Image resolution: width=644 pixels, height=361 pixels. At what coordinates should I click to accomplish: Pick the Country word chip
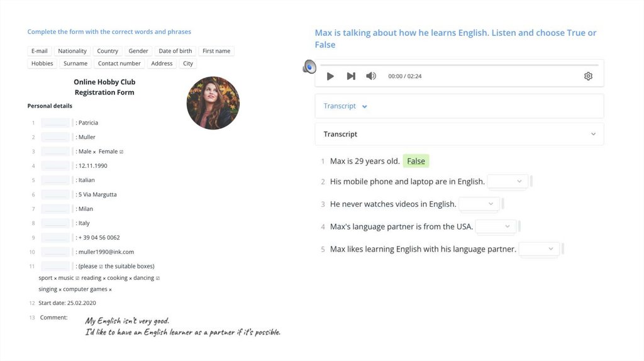point(108,51)
